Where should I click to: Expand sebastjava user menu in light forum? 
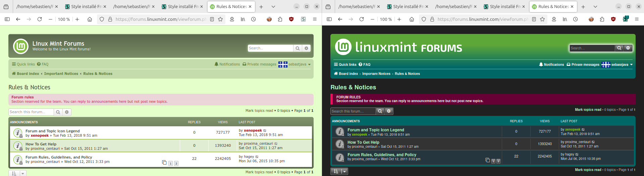point(300,64)
